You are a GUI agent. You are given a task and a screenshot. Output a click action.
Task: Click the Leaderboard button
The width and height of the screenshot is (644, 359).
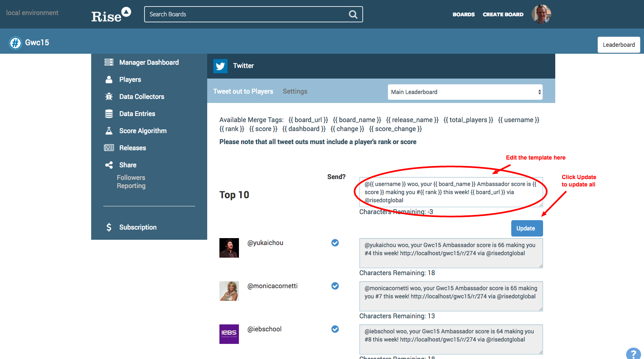(x=619, y=45)
